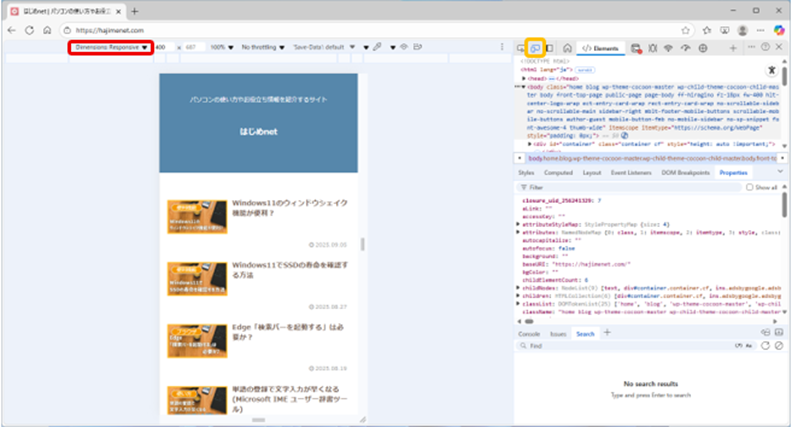Expand the attributeStyleMap property
792x427 pixels.
(518, 224)
